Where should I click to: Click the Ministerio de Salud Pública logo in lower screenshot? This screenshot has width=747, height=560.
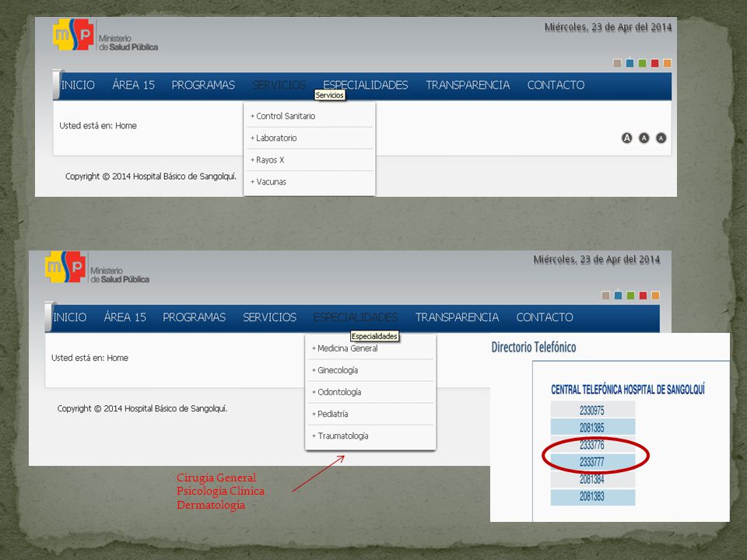click(x=97, y=268)
